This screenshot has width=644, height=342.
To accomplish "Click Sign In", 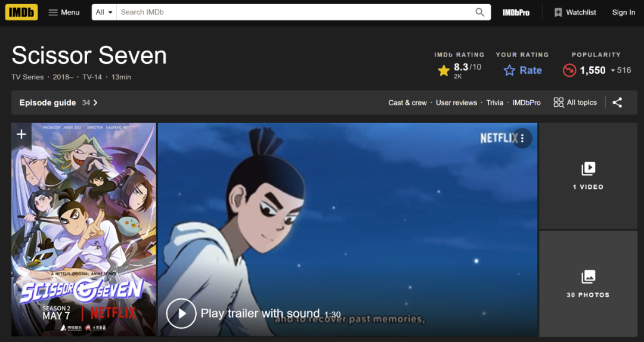I will pos(624,13).
